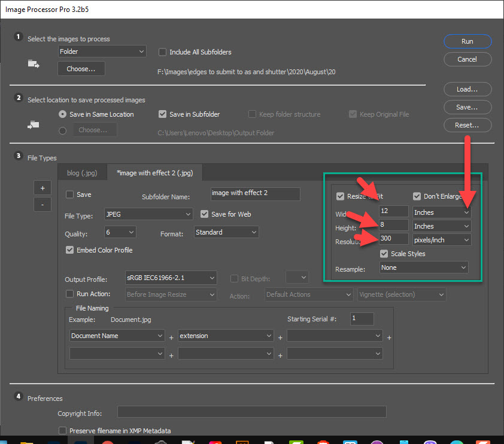Uncheck the Save in Subfolder option
Image resolution: width=504 pixels, height=444 pixels.
pos(162,114)
